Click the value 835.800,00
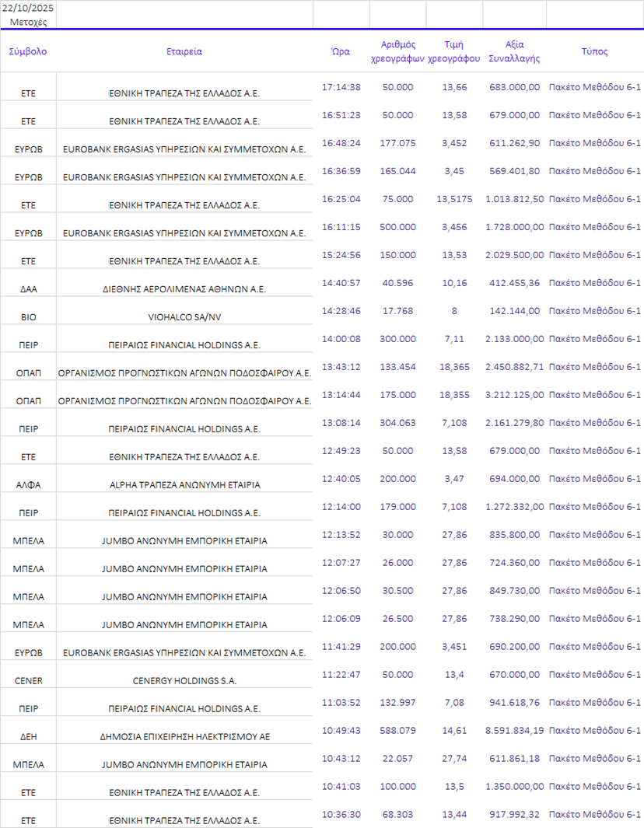The width and height of the screenshot is (644, 828). pyautogui.click(x=515, y=535)
